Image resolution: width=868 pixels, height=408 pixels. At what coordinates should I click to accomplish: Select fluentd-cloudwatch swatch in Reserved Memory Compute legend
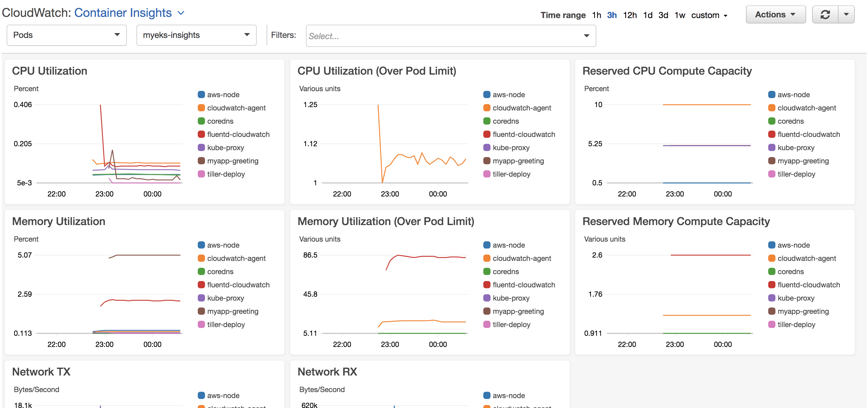[772, 285]
